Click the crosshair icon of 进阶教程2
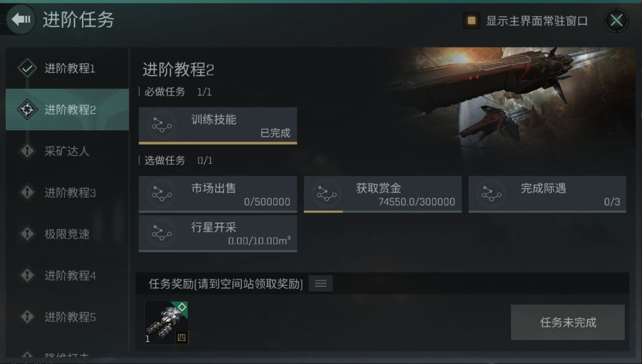Viewport: 642px width, 364px height. pyautogui.click(x=27, y=109)
